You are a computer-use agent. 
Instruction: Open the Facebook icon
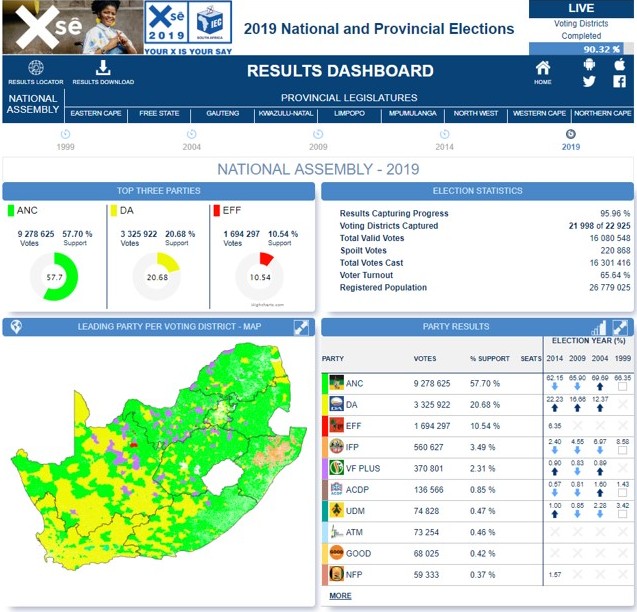tap(619, 82)
